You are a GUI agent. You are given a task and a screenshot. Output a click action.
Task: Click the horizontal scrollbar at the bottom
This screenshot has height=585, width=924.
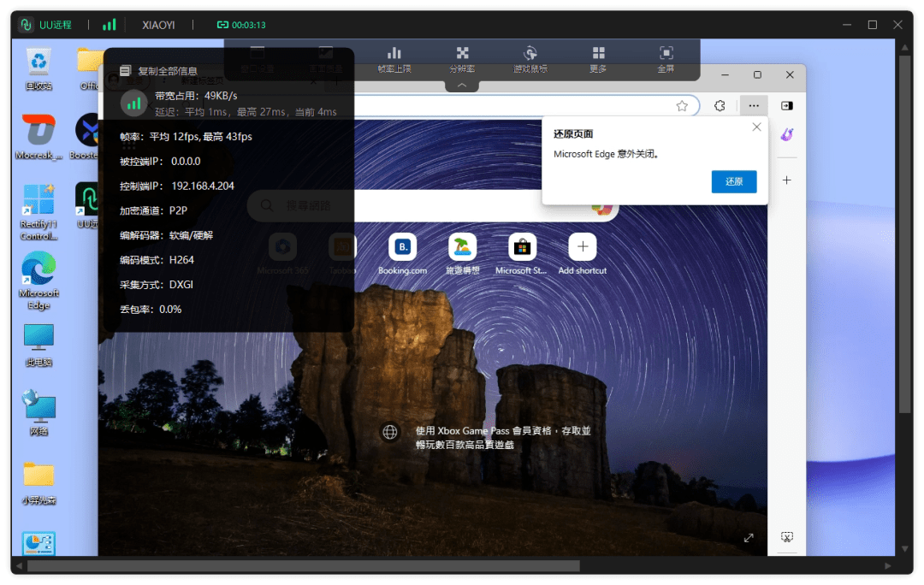click(x=304, y=566)
